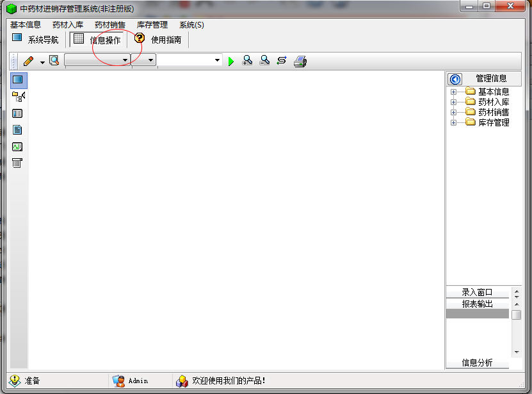Open the 系统(S) menu

(x=191, y=25)
